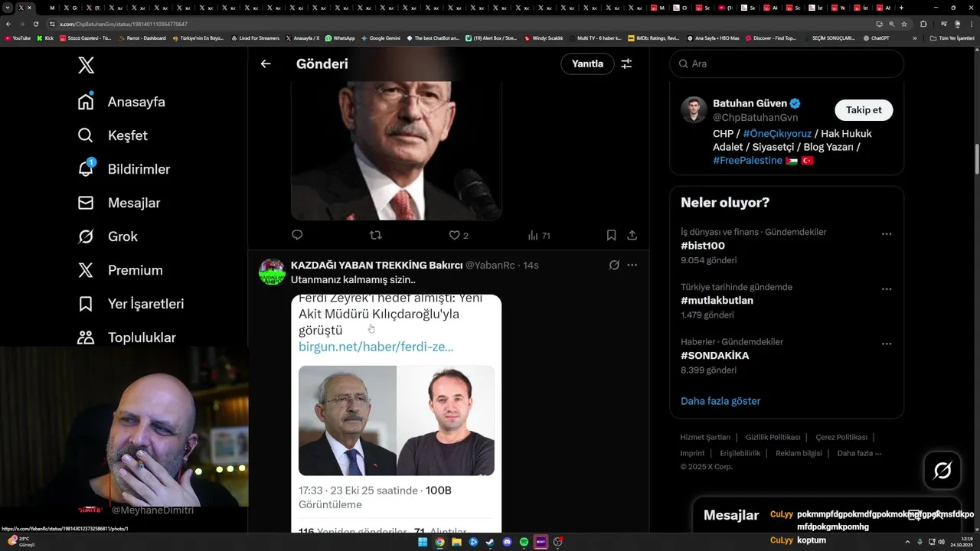Screen dimensions: 980x551
Task: Click Daha fazla göster under trends
Action: pos(720,401)
